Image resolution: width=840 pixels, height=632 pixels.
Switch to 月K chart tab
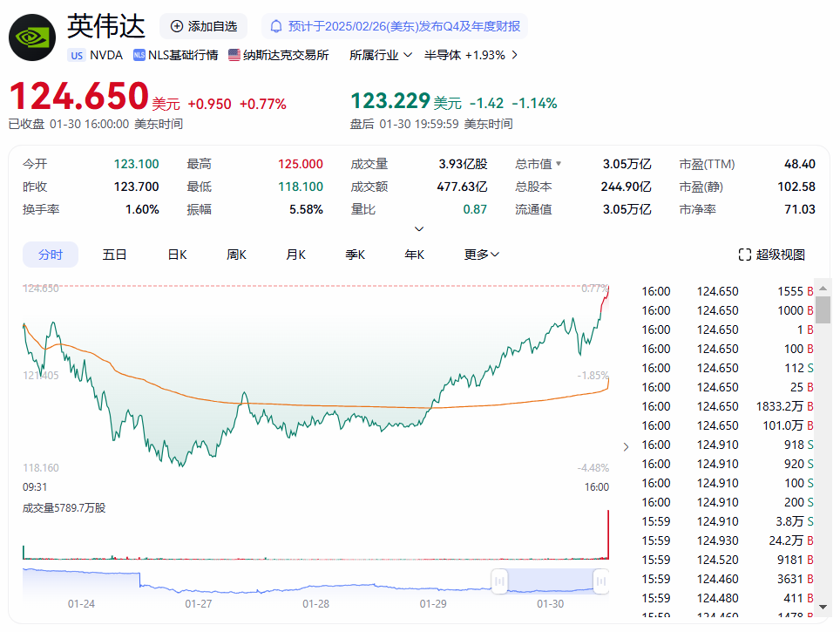295,255
